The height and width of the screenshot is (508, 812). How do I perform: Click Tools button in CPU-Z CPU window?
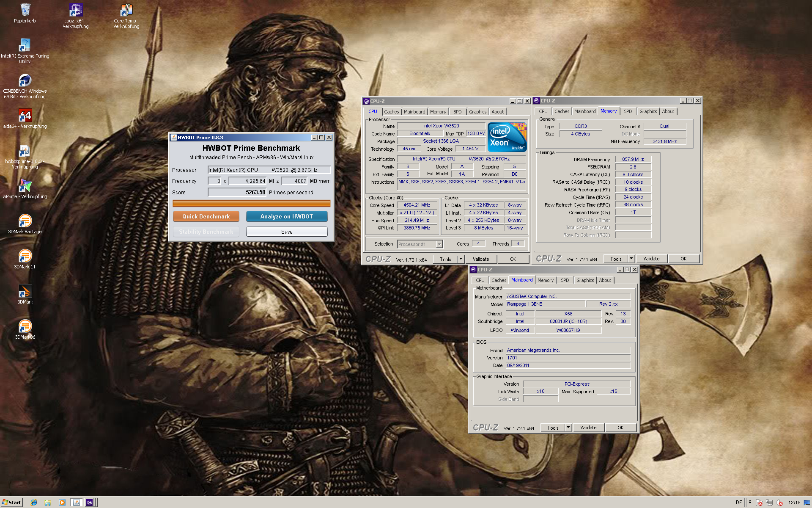[x=445, y=259]
